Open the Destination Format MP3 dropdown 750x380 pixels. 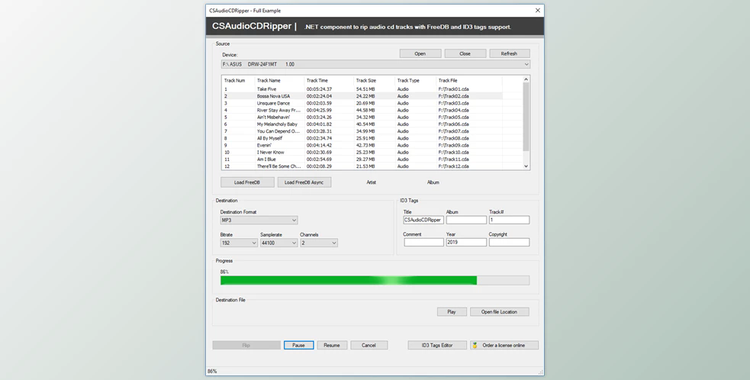(259, 220)
